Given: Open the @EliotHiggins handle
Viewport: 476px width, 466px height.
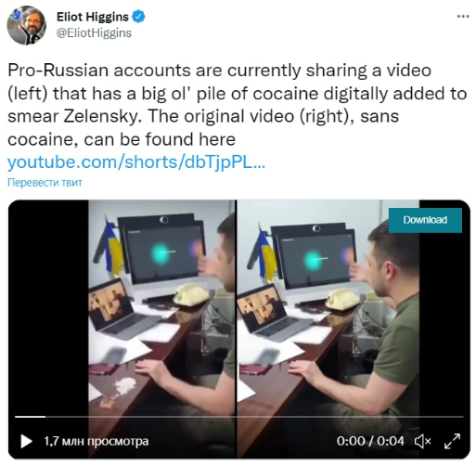Looking at the screenshot, I should click(x=94, y=33).
